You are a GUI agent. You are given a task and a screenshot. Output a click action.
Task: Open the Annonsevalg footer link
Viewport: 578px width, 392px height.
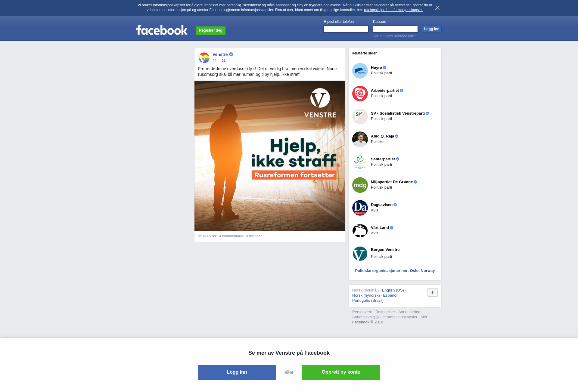(364, 317)
